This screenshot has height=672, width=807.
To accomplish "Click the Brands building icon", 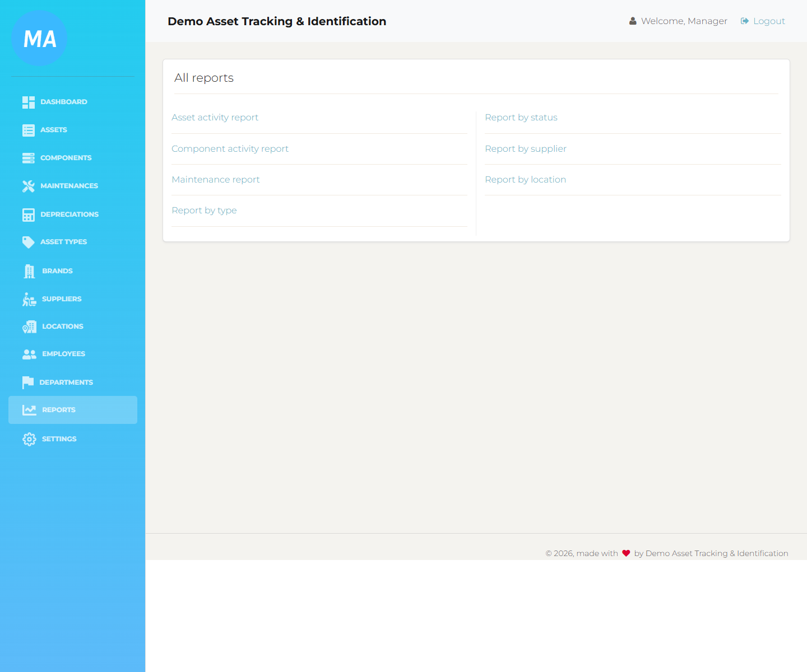I will (29, 271).
